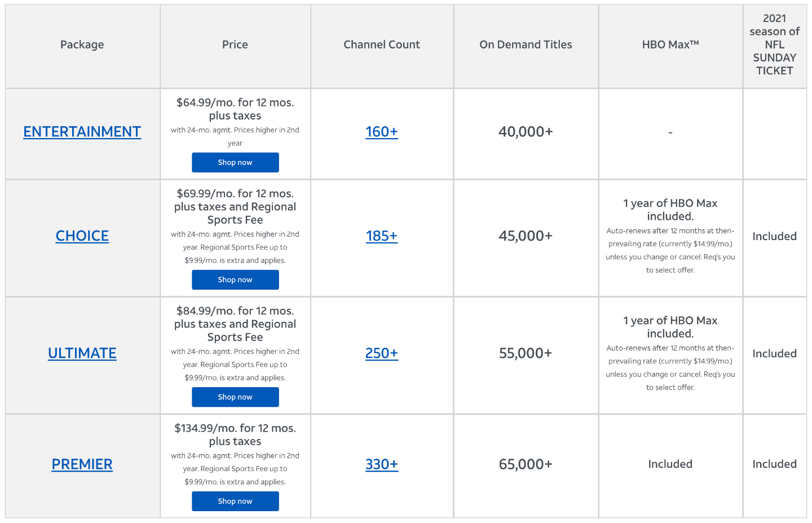812x523 pixels.
Task: Select the Channel Count column header
Action: point(382,45)
